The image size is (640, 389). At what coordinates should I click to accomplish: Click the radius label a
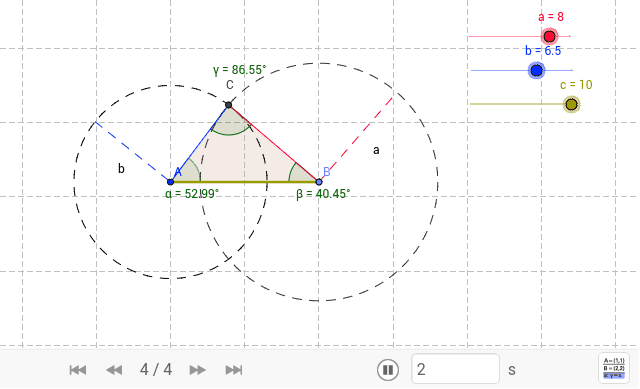pyautogui.click(x=376, y=150)
